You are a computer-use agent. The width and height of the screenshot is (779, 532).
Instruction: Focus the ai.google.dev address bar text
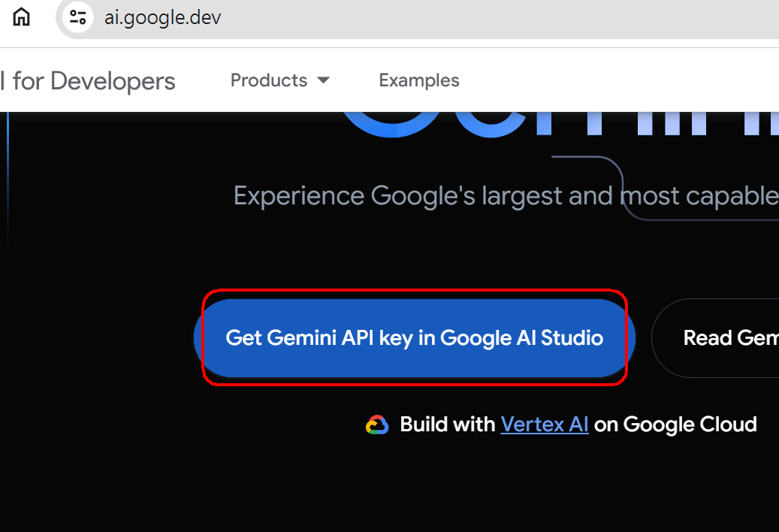[x=162, y=18]
